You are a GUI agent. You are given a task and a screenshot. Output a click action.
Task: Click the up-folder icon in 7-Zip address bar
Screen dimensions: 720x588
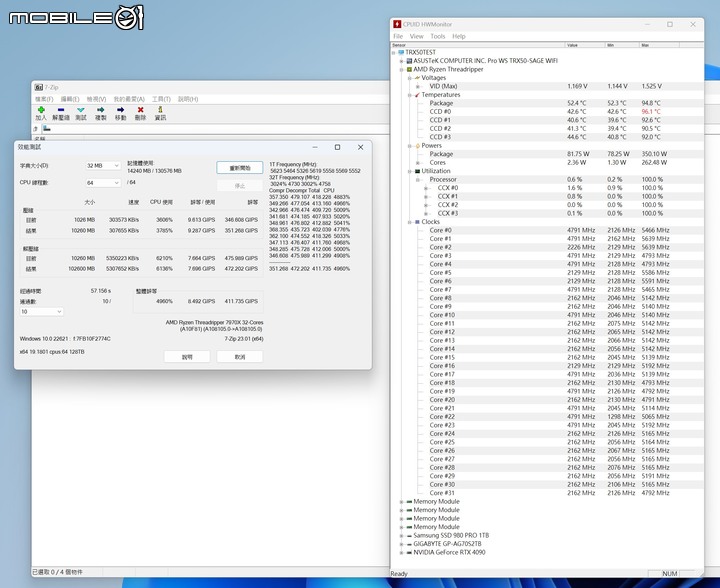point(35,129)
